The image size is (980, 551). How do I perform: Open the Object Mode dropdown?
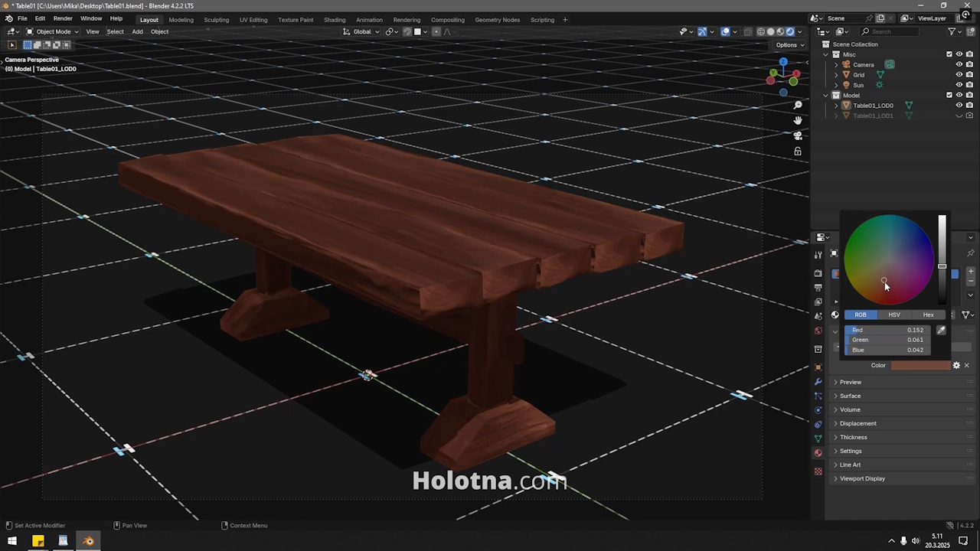(x=52, y=31)
